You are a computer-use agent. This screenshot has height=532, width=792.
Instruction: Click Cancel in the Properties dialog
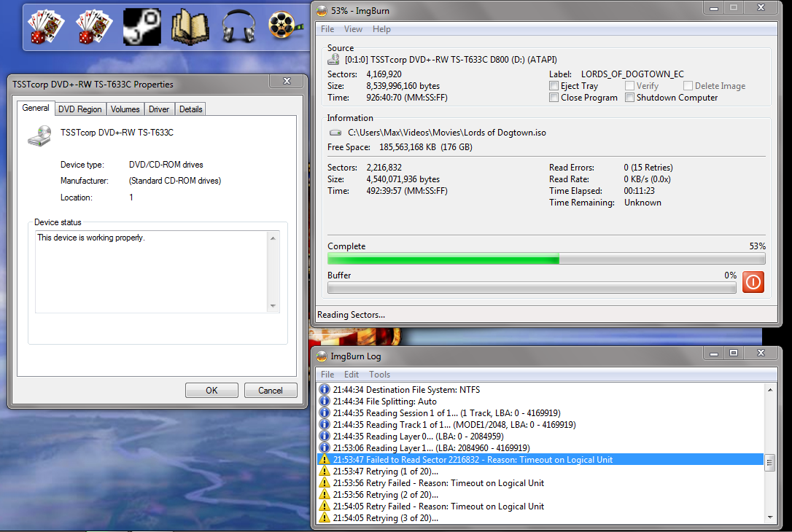[271, 390]
